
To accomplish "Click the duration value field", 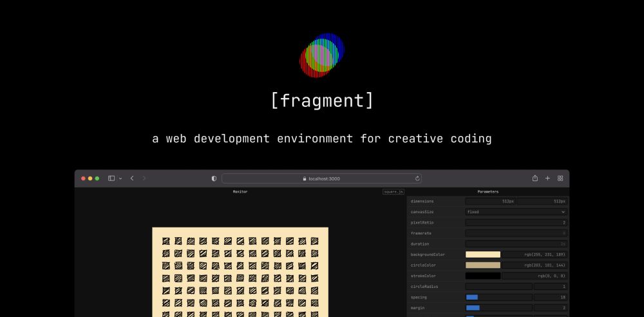I will [x=516, y=244].
